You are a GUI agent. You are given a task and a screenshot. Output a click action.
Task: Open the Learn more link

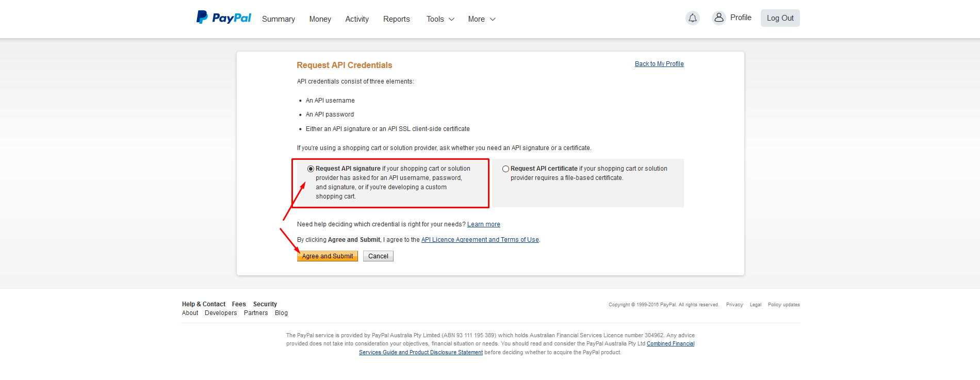point(484,224)
